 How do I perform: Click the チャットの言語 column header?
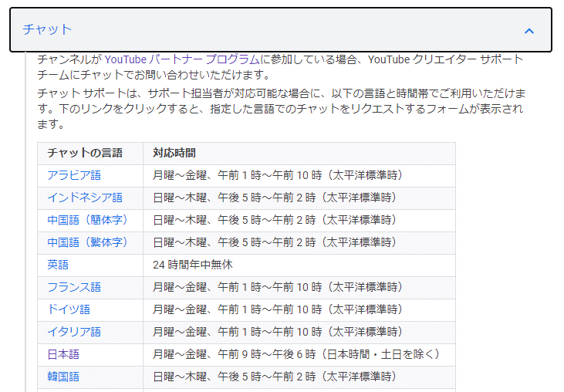point(90,154)
